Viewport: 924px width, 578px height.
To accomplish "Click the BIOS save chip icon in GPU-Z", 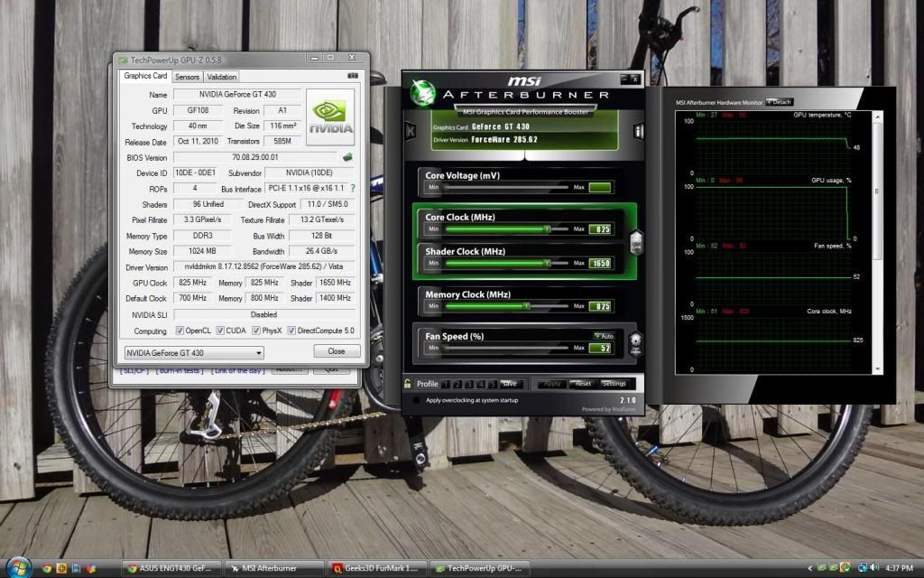I will click(x=347, y=157).
